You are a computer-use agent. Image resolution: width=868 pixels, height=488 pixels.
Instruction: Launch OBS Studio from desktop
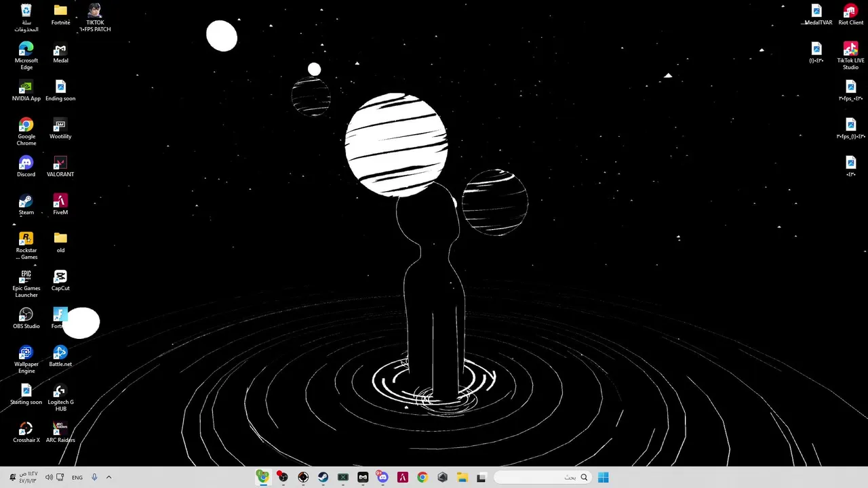pos(26,318)
